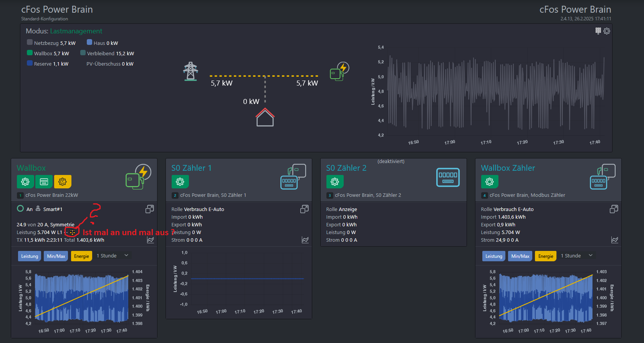This screenshot has width=644, height=343.
Task: Toggle the Netzbezug legend swatch
Action: point(30,42)
